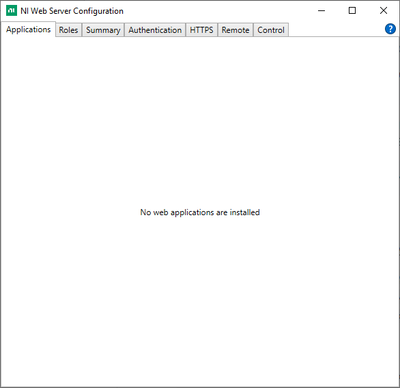
Task: Go to the Authentication tab
Action: pyautogui.click(x=155, y=30)
